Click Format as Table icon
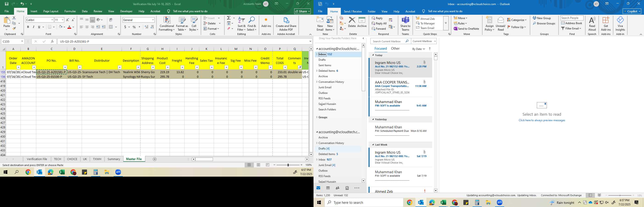Viewport: 644px width, 207px height. point(182,24)
